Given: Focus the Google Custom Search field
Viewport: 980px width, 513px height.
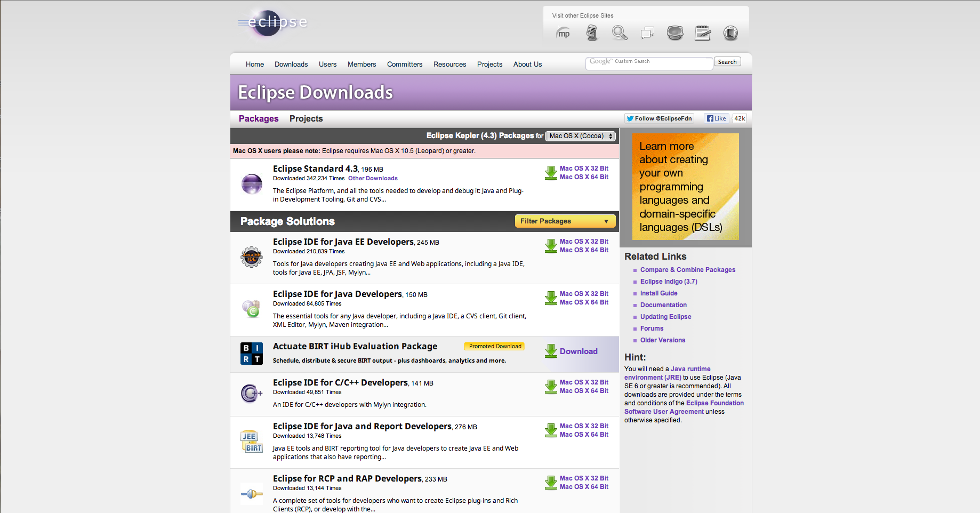Looking at the screenshot, I should click(x=649, y=63).
